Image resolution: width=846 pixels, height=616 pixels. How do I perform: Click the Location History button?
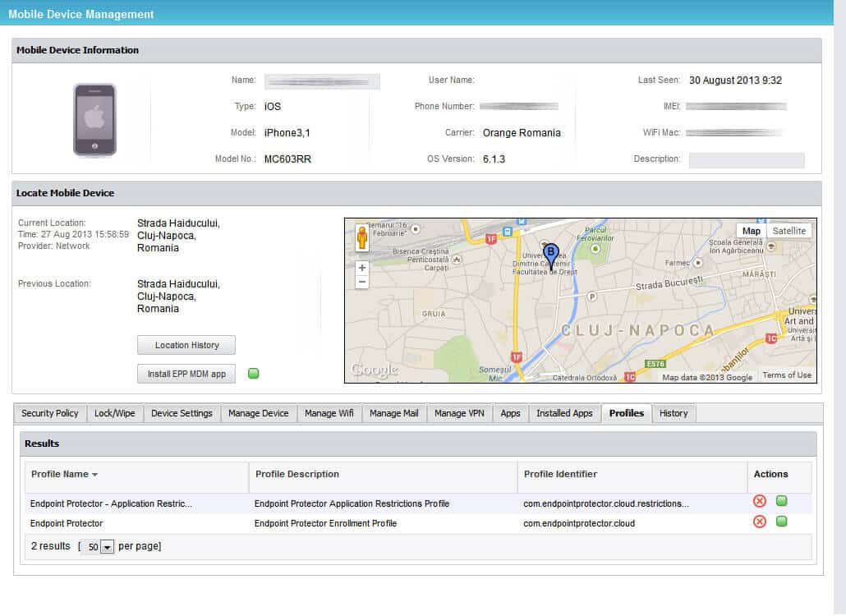click(x=186, y=345)
